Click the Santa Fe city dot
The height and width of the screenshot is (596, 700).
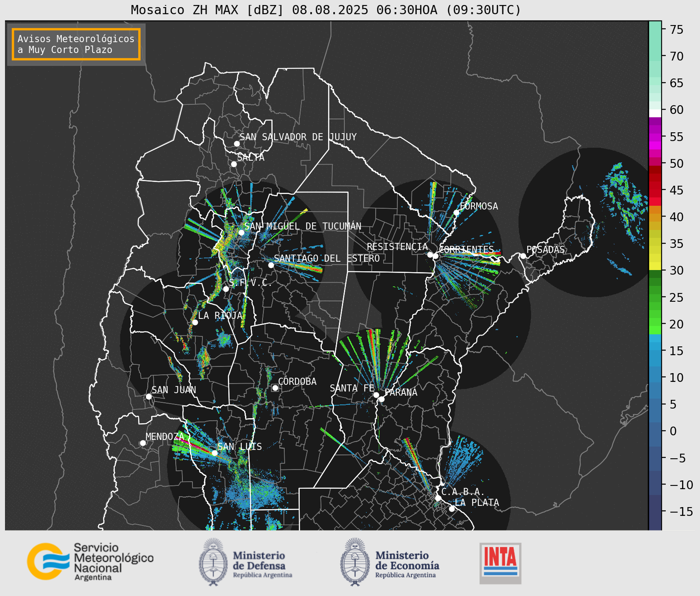click(x=376, y=395)
